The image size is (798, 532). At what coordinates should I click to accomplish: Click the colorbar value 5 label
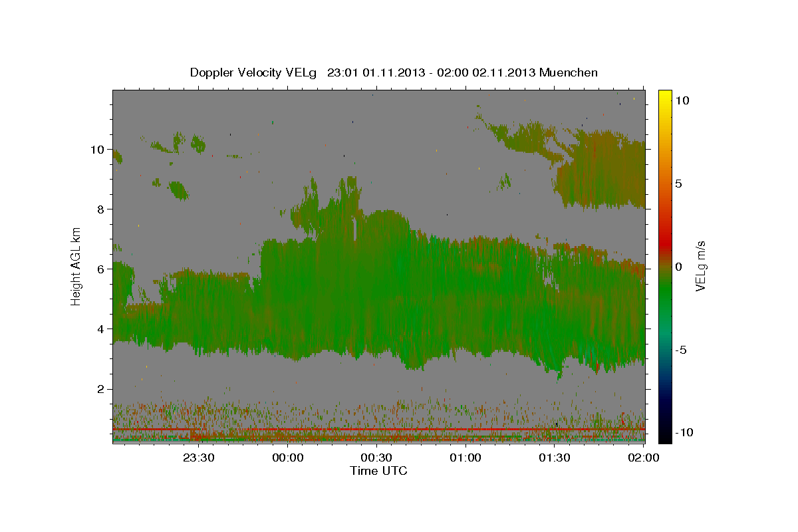click(678, 184)
